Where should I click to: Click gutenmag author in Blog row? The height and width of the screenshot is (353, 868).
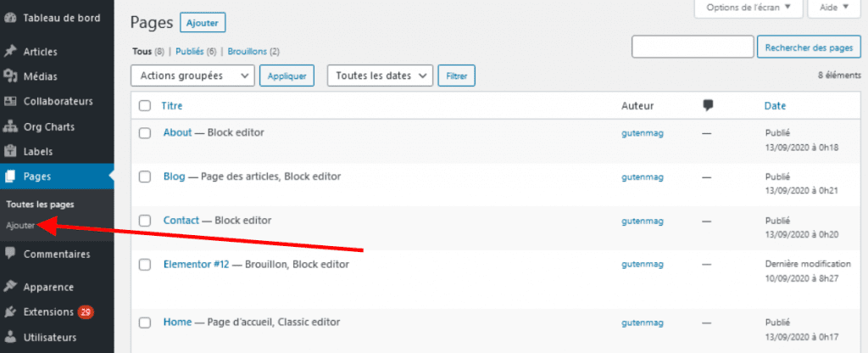(643, 177)
